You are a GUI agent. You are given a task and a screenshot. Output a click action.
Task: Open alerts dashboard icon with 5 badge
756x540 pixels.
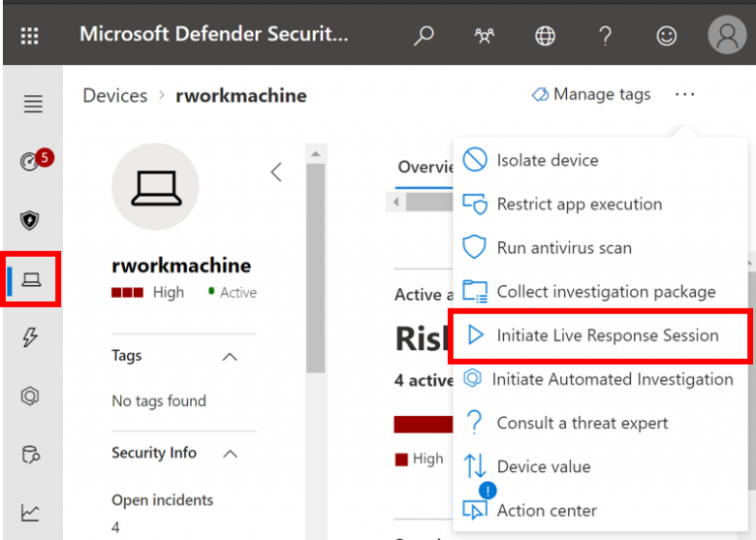point(32,161)
